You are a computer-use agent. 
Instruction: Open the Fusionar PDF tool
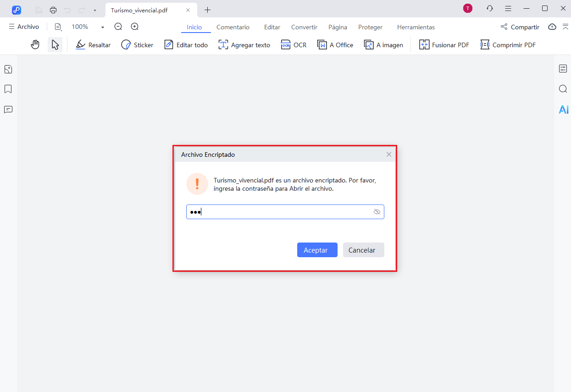point(443,44)
